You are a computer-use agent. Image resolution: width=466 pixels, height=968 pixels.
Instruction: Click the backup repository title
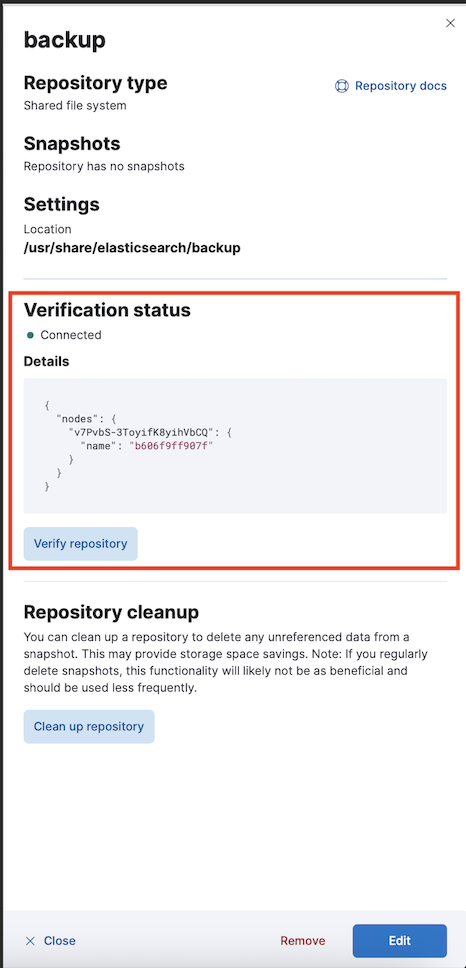(x=64, y=40)
